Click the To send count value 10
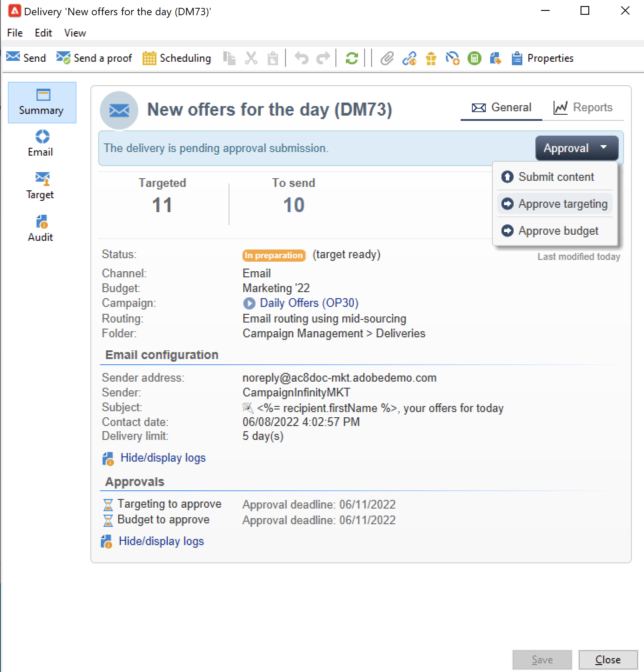Image resolution: width=644 pixels, height=672 pixels. click(x=294, y=205)
